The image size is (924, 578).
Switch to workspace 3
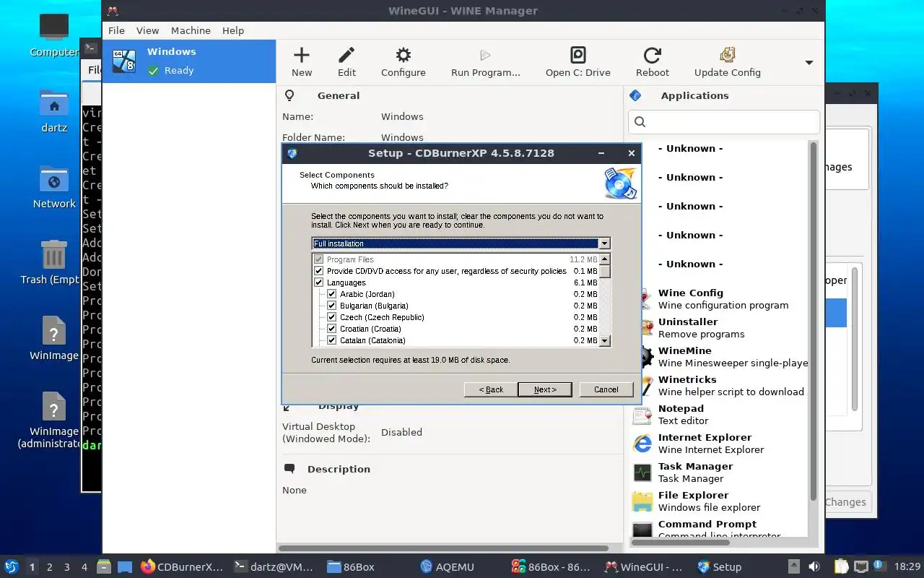(67, 567)
